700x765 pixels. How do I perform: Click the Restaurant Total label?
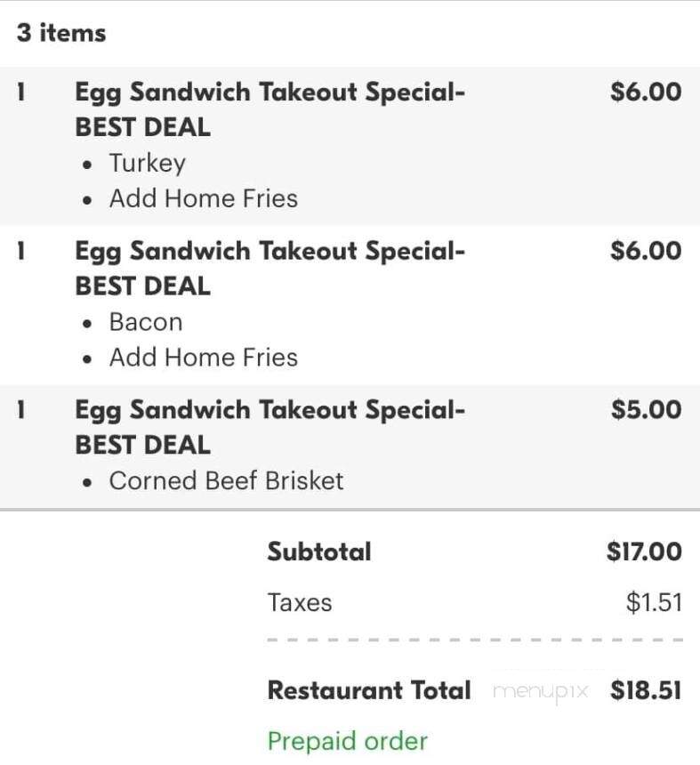369,690
